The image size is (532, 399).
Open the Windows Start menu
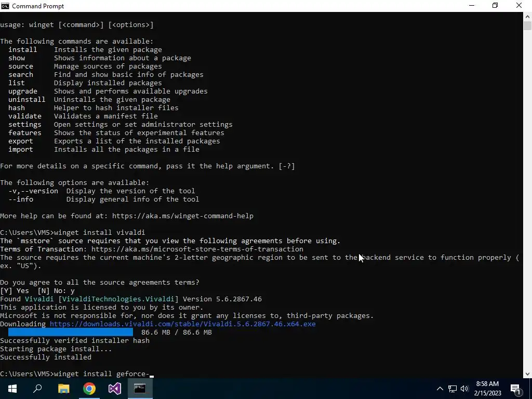(12, 389)
